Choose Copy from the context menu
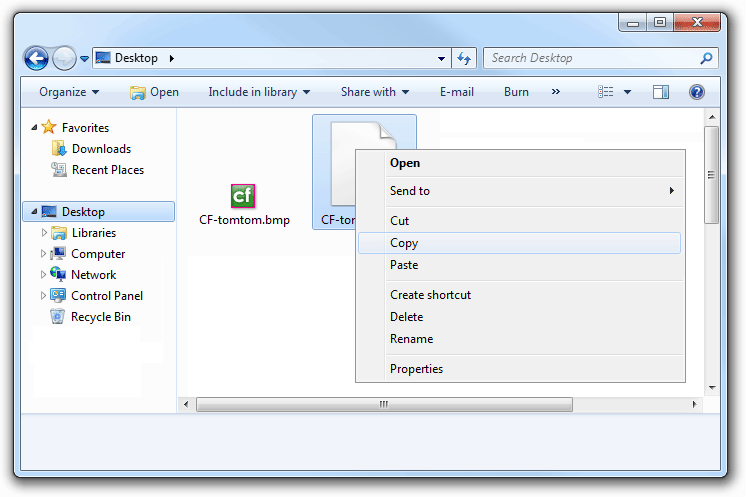Image resolution: width=746 pixels, height=497 pixels. 404,243
